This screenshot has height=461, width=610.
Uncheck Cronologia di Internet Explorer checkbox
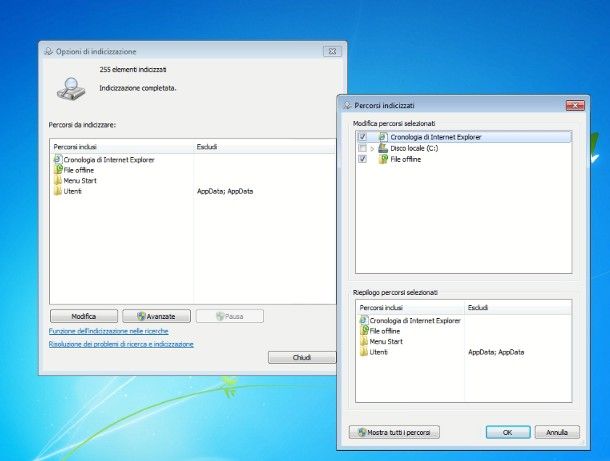click(362, 137)
